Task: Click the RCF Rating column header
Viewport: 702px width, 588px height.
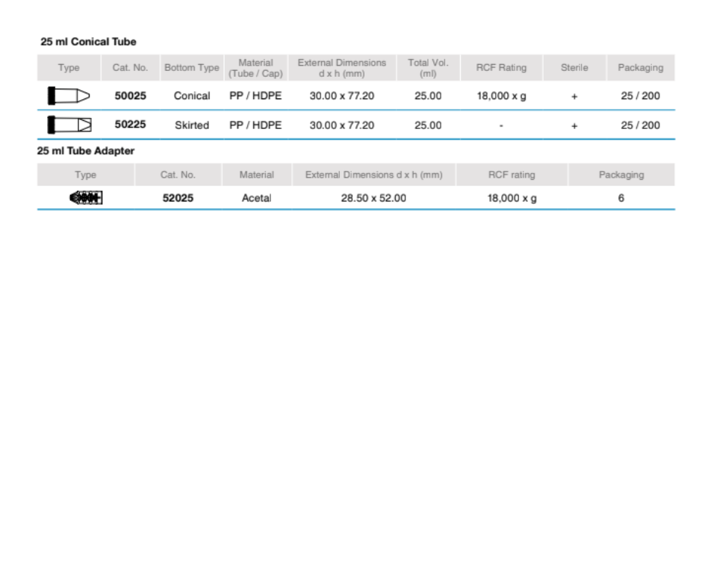Action: tap(501, 68)
